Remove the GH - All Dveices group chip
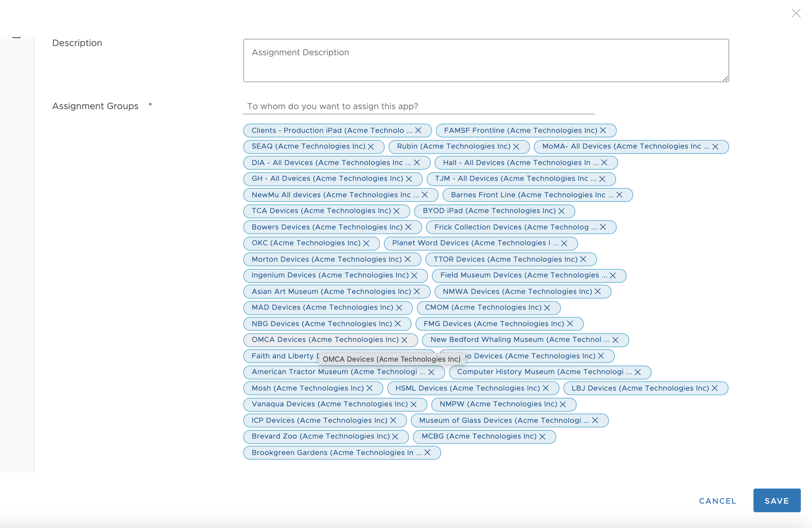The width and height of the screenshot is (812, 528). (409, 179)
